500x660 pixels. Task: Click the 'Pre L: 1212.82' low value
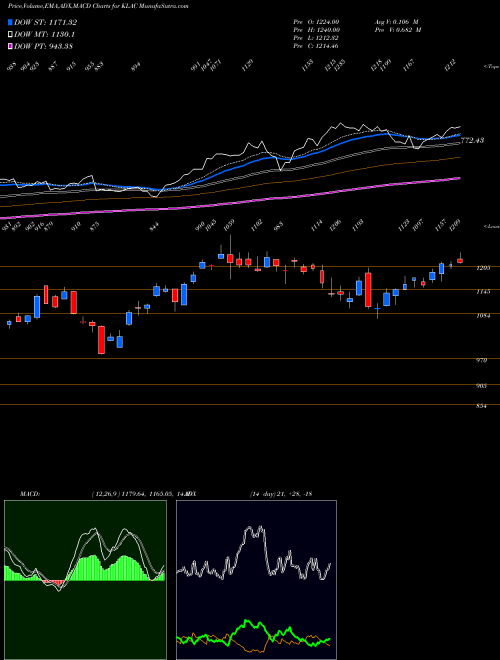point(316,38)
